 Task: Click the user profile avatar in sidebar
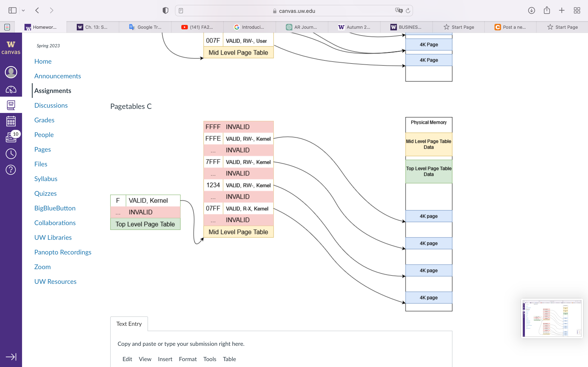click(x=11, y=72)
